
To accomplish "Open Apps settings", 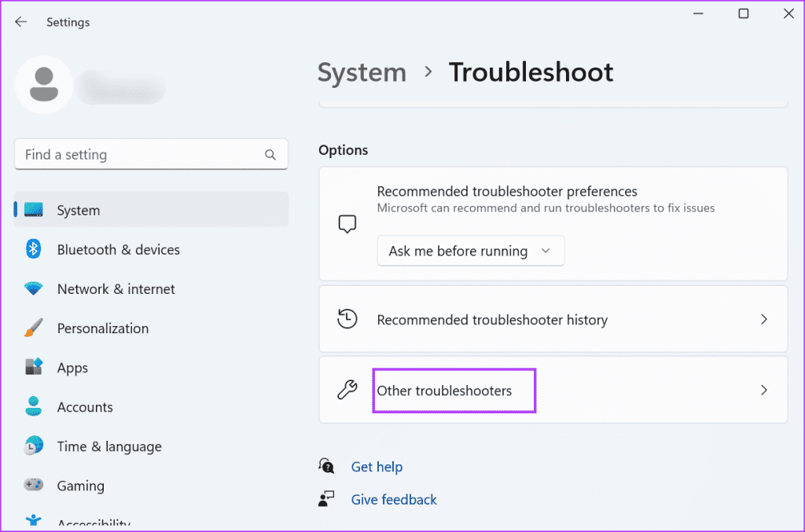I will click(x=151, y=367).
